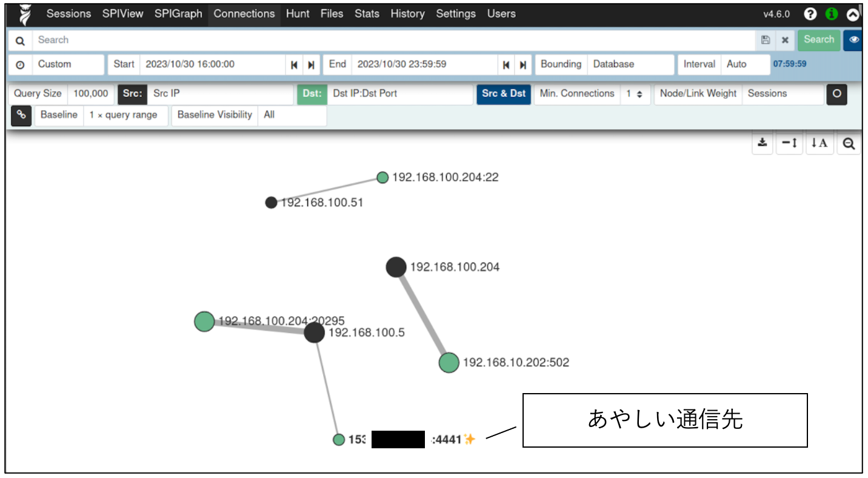Screen dimensions: 868x478
Task: Download the connections graph image
Action: (x=763, y=143)
